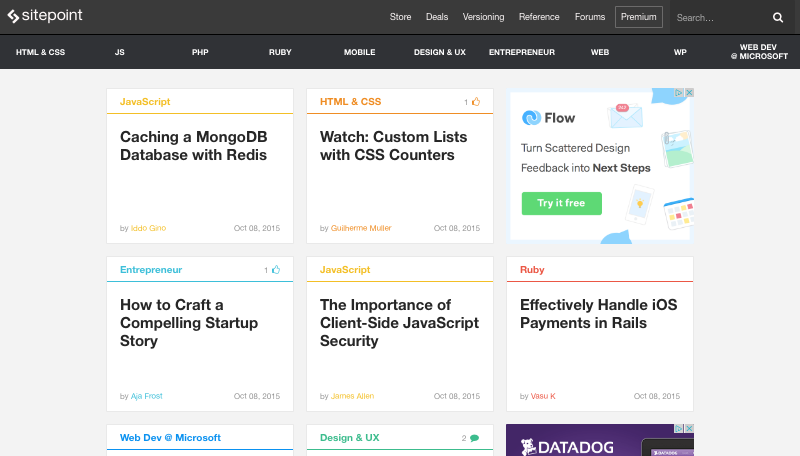The height and width of the screenshot is (456, 800).
Task: Select the RUBY channel
Action: click(x=280, y=52)
